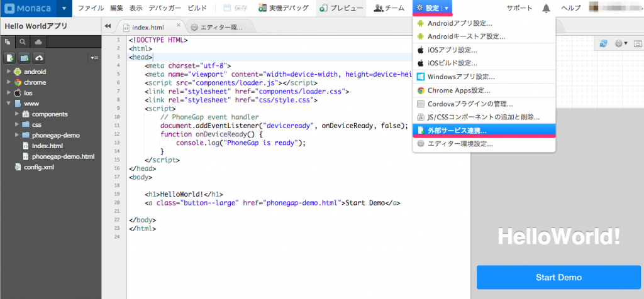
Task: Close the index.html tab
Action: pos(178,25)
